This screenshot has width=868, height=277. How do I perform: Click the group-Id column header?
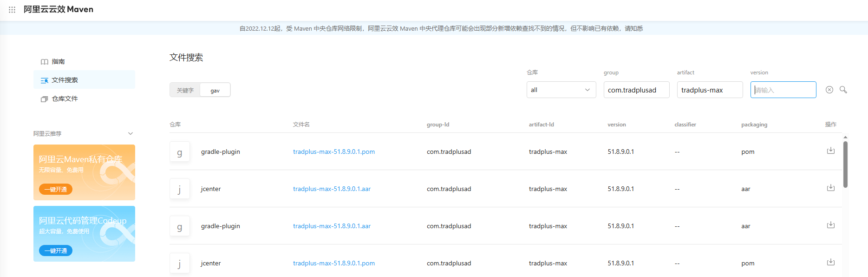[438, 125]
